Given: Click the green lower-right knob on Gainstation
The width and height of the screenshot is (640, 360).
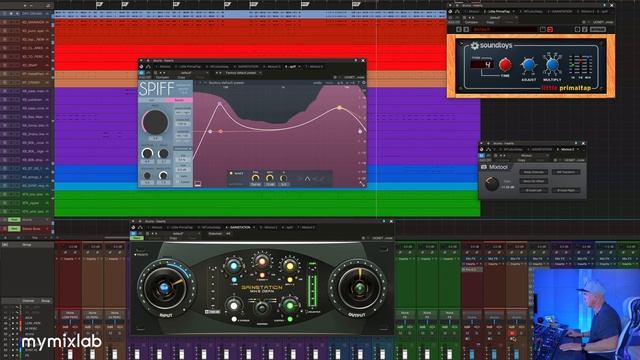Looking at the screenshot, I should pos(290,305).
